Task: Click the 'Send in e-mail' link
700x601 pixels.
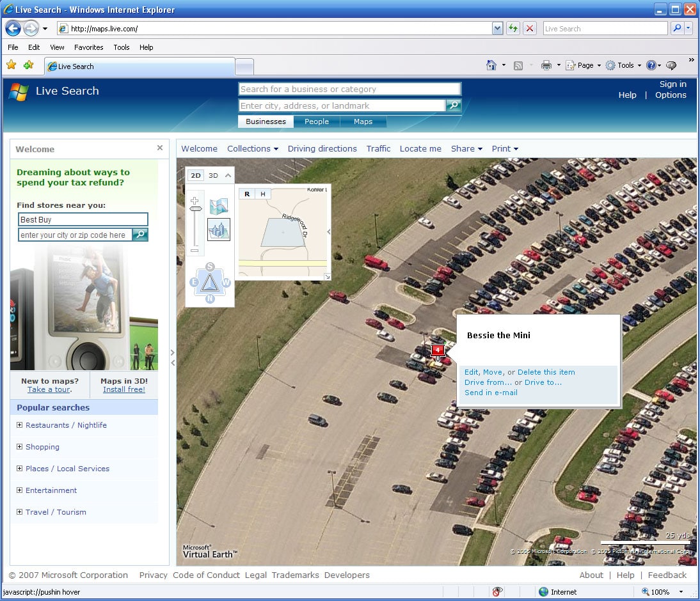Action: [491, 393]
